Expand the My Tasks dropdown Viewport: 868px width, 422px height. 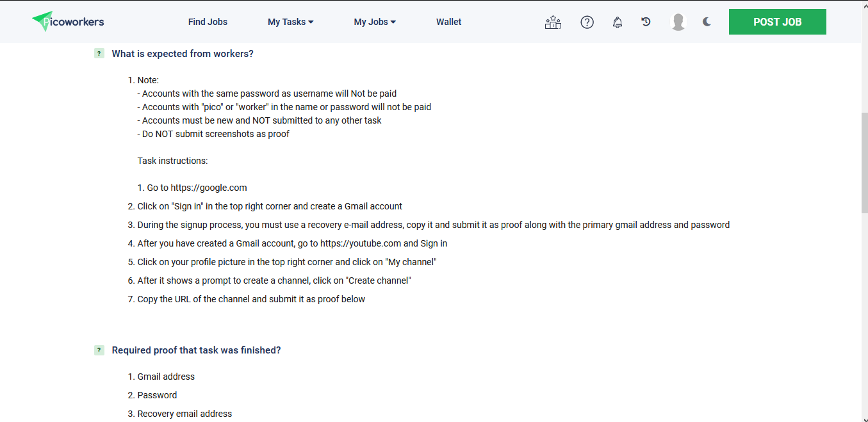tap(290, 22)
